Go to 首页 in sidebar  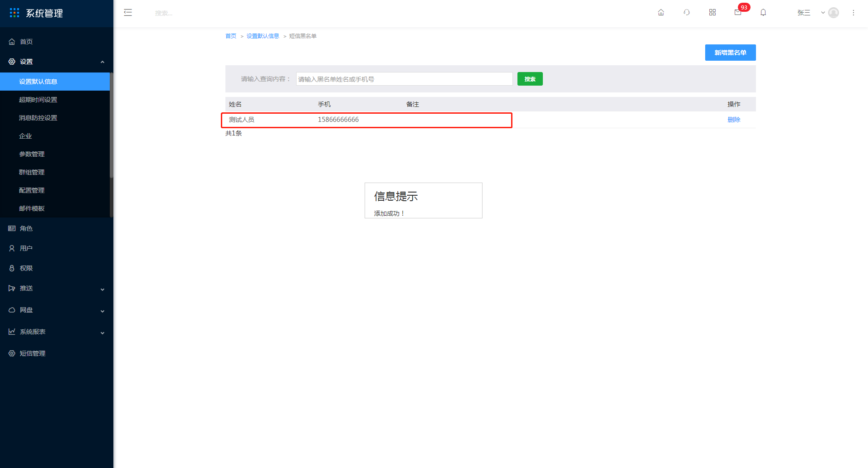point(57,42)
